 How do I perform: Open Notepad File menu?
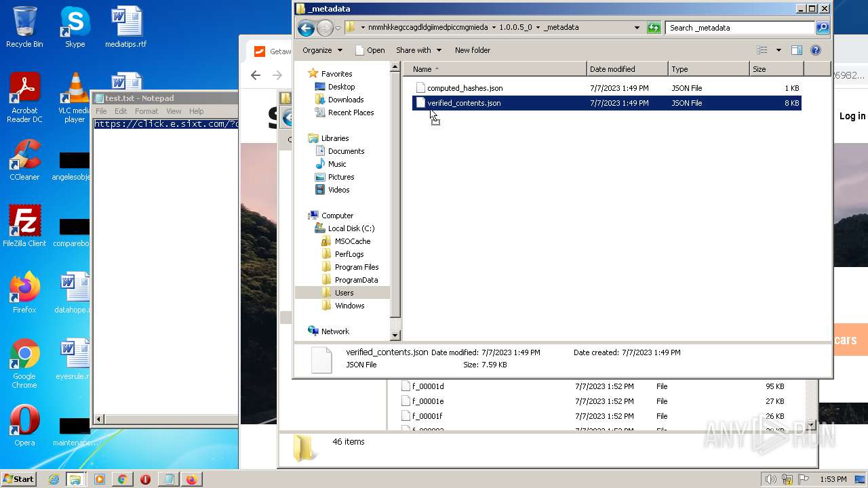tap(101, 111)
